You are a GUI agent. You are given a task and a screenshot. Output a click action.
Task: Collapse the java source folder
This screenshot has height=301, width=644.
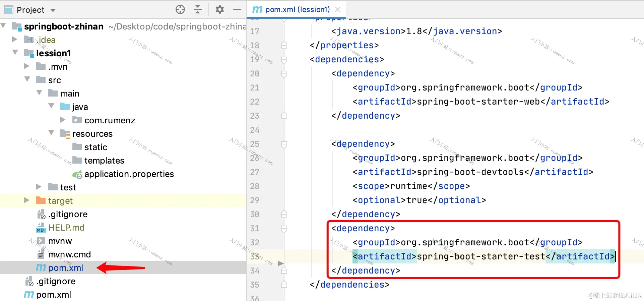[51, 106]
